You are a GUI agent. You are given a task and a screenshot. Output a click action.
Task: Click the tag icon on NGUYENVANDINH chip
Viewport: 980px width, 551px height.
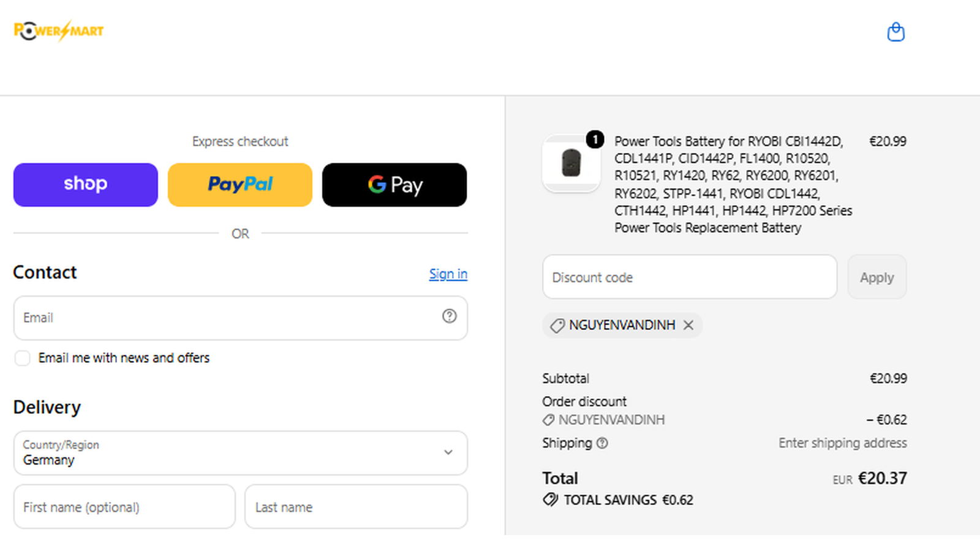point(557,326)
